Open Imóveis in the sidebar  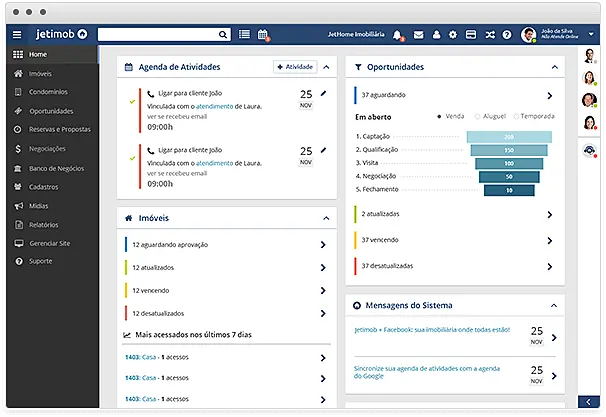40,74
